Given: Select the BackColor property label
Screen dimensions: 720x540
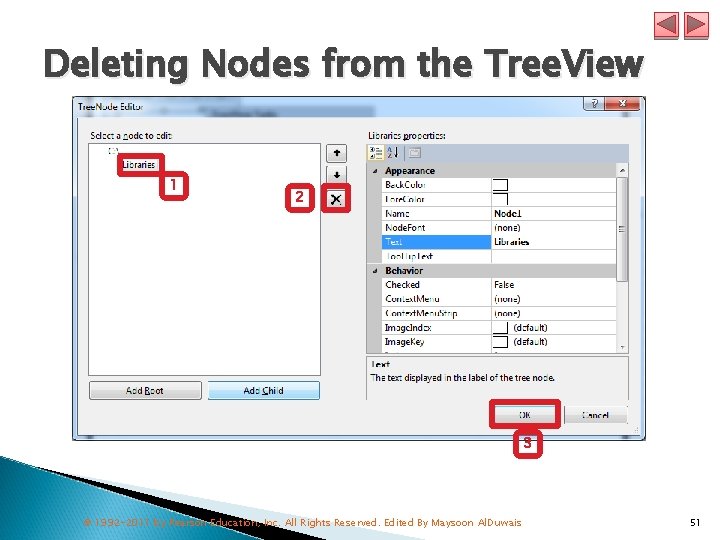Looking at the screenshot, I should coord(405,185).
